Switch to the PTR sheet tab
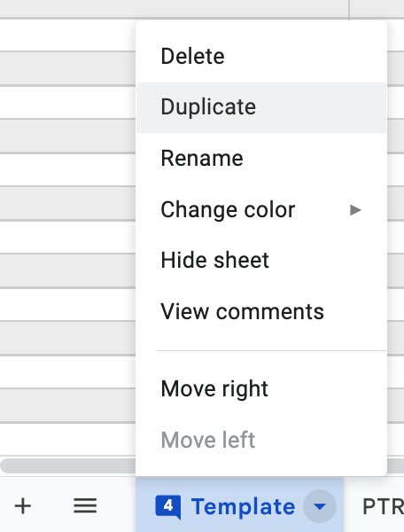The image size is (404, 532). click(x=383, y=507)
